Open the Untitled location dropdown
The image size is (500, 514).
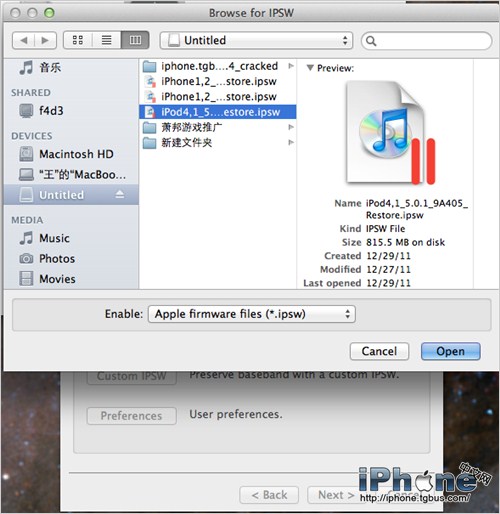click(256, 41)
